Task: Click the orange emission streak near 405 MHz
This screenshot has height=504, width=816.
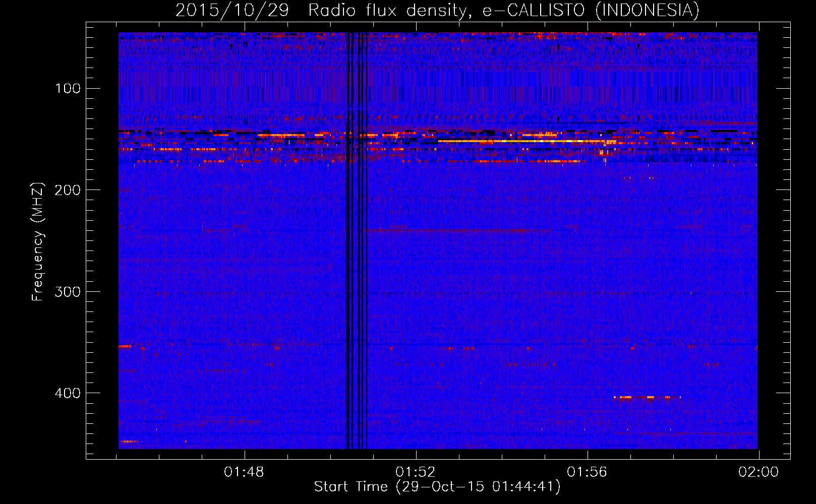Action: (x=647, y=397)
